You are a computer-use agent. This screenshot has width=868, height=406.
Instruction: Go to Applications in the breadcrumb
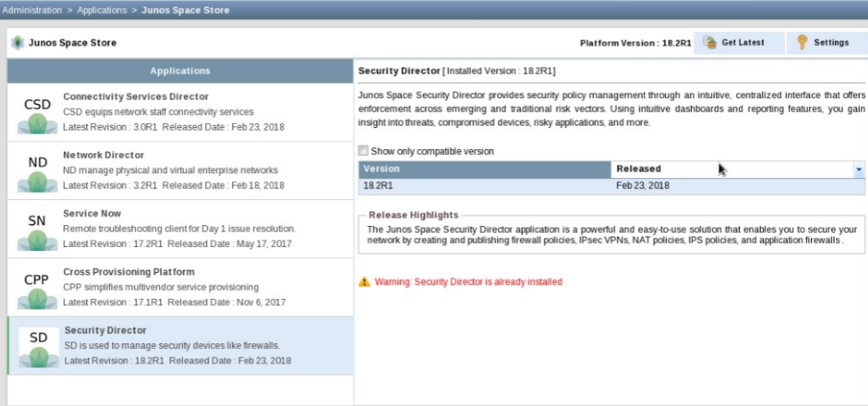click(103, 10)
